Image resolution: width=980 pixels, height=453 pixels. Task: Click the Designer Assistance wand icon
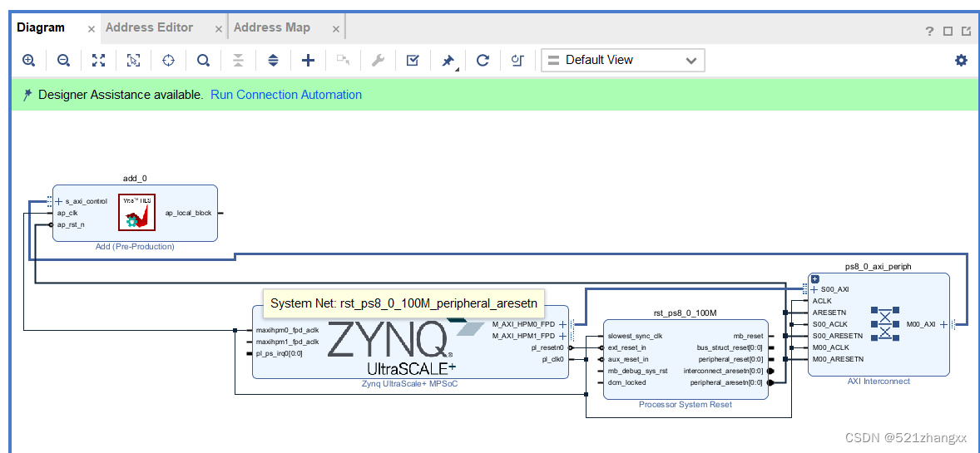[x=27, y=95]
